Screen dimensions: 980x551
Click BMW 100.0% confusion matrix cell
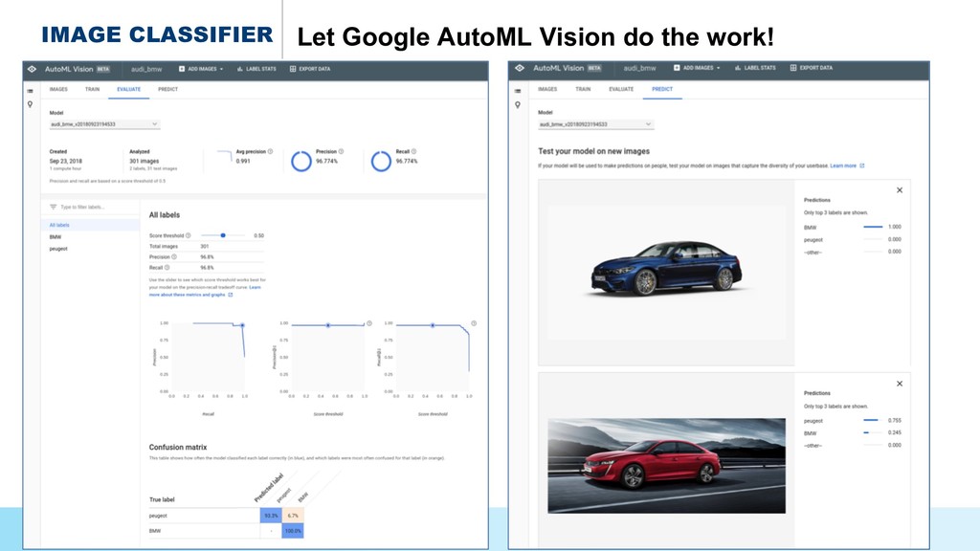[293, 531]
